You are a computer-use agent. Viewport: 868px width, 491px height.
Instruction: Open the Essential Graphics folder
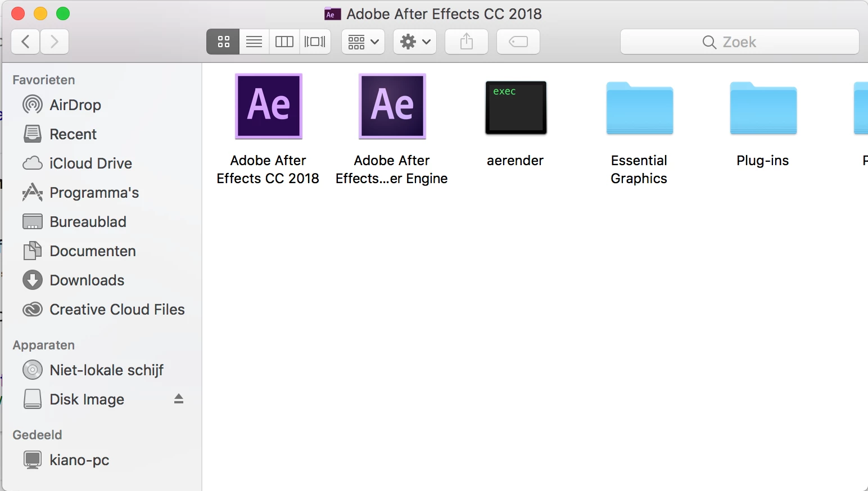click(x=640, y=108)
